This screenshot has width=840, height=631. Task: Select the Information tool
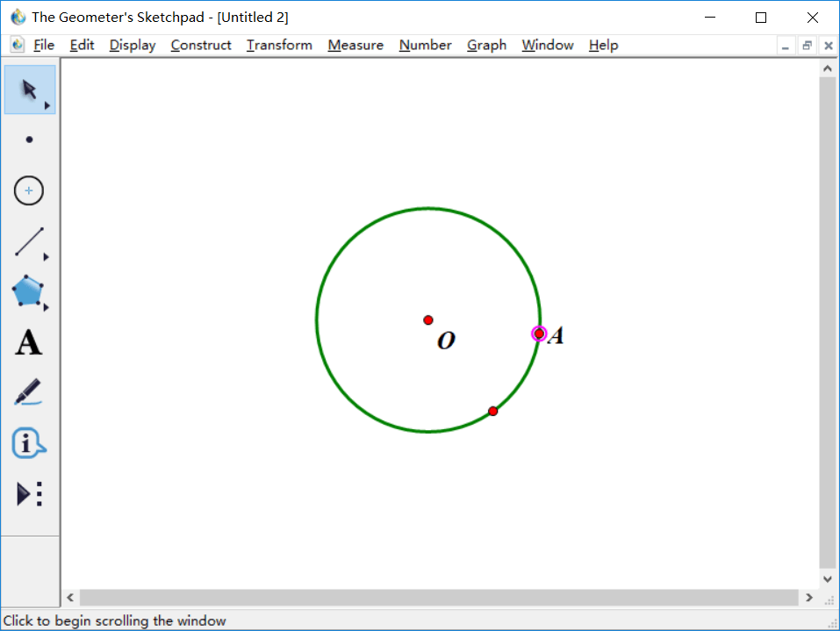(x=28, y=443)
